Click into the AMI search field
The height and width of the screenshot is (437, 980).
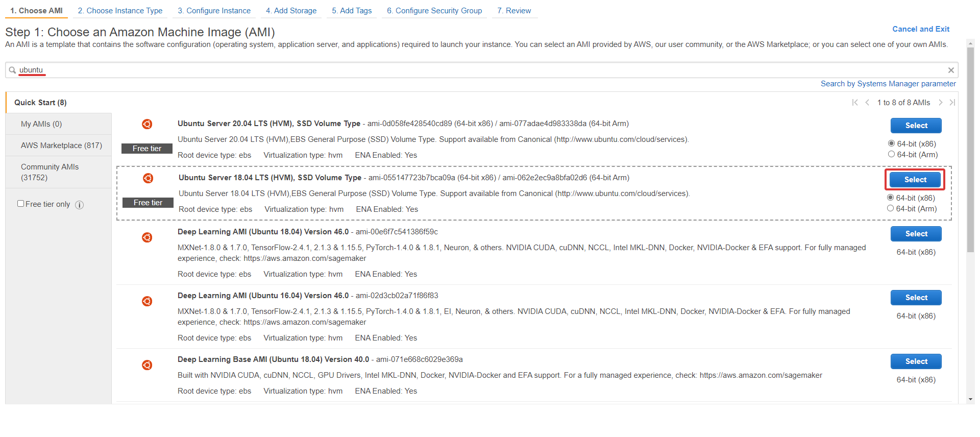(x=481, y=70)
